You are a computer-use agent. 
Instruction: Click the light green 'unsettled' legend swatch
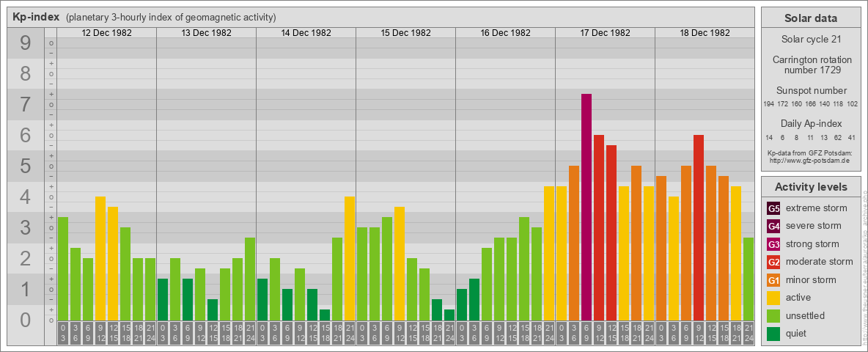point(773,315)
